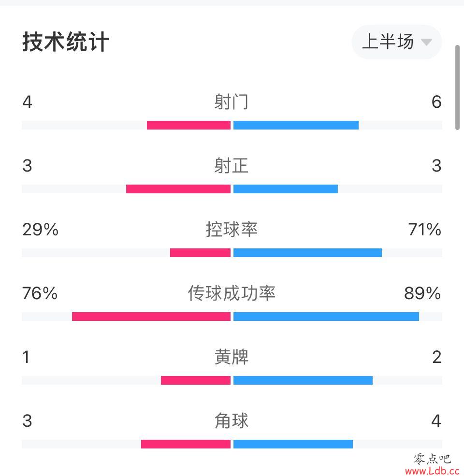Click the 传球成功率 stat label
Screen dimensions: 464x476
[x=232, y=293]
